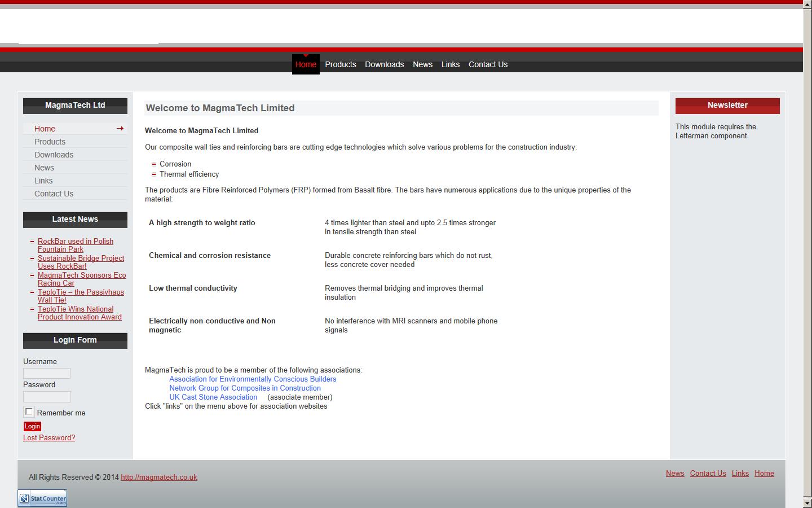Open the http://magmatech.co.uk footer link
The image size is (812, 508).
coord(159,477)
